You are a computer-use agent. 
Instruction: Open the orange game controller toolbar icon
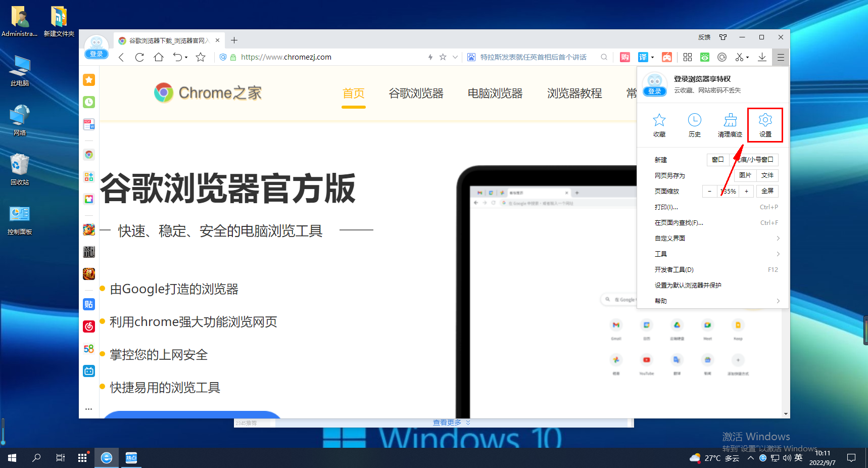[667, 57]
